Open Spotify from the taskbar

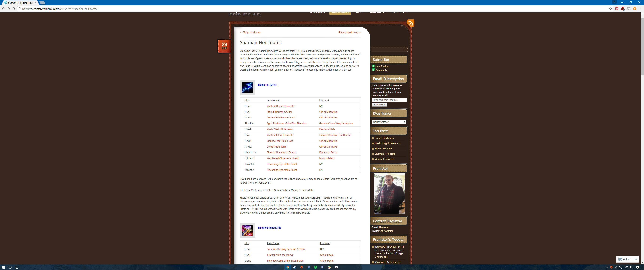pos(315,267)
